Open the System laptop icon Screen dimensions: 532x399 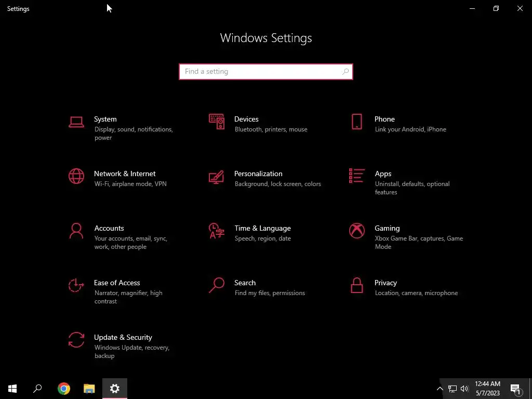click(76, 122)
